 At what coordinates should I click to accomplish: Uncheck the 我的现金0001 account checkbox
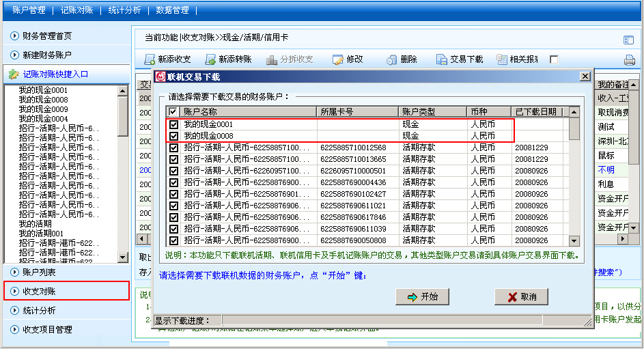pyautogui.click(x=173, y=124)
